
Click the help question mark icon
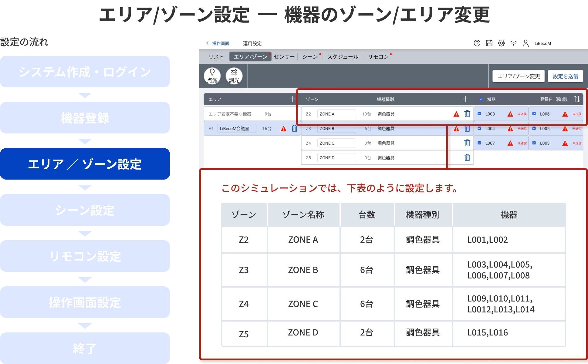pyautogui.click(x=477, y=43)
